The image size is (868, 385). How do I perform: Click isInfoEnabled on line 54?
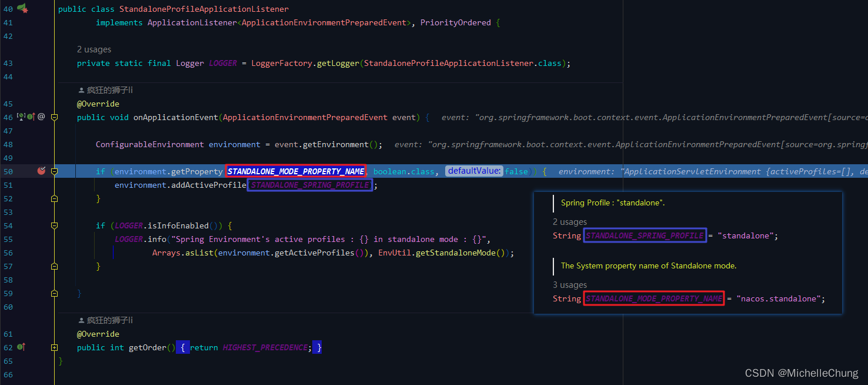click(x=178, y=225)
